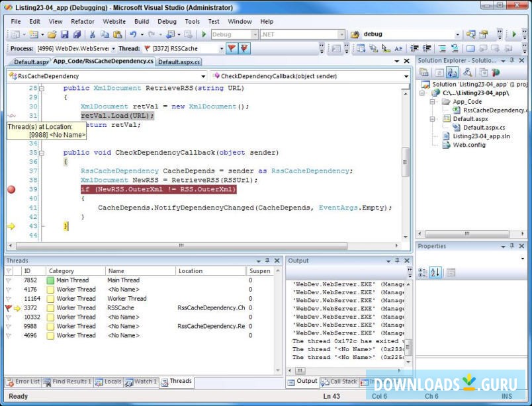Click the Paste clipboard icon
The image size is (532, 406).
click(117, 34)
